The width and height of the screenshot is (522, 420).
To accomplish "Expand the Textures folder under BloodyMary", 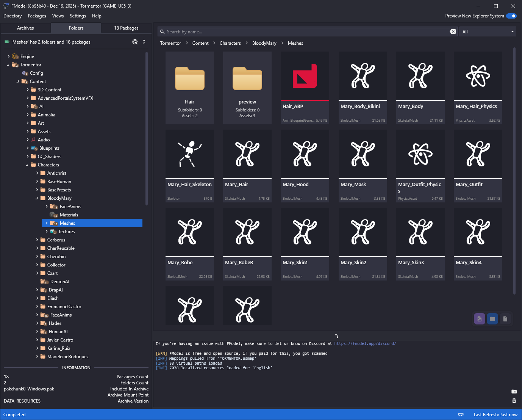I will coord(47,232).
